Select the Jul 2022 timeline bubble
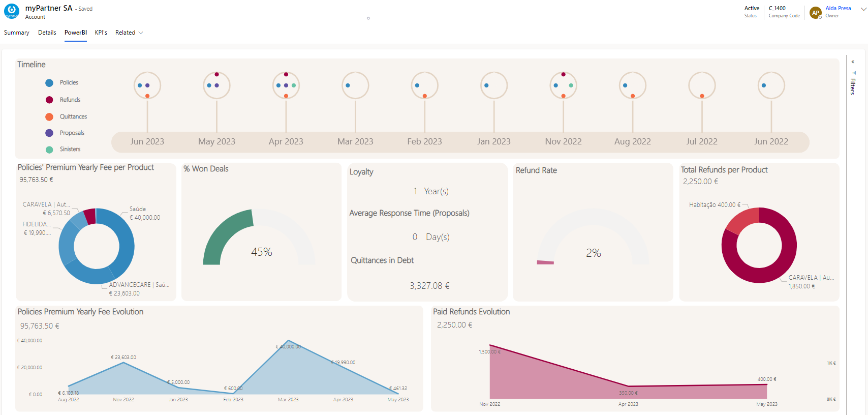Viewport: 868px width, 415px height. tap(702, 85)
